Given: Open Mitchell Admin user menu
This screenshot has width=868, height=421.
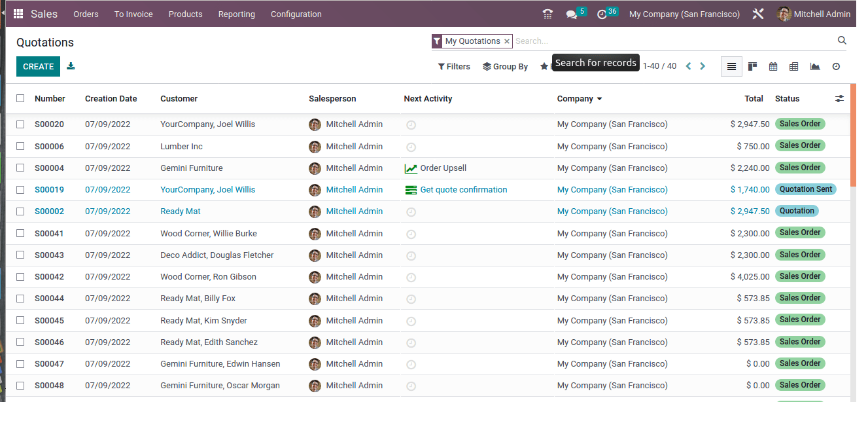Looking at the screenshot, I should pyautogui.click(x=814, y=14).
